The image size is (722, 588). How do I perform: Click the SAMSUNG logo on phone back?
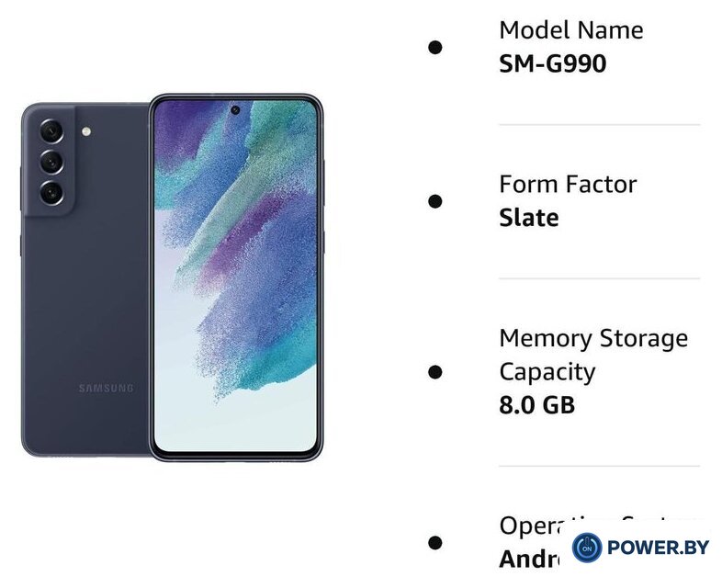pyautogui.click(x=106, y=388)
